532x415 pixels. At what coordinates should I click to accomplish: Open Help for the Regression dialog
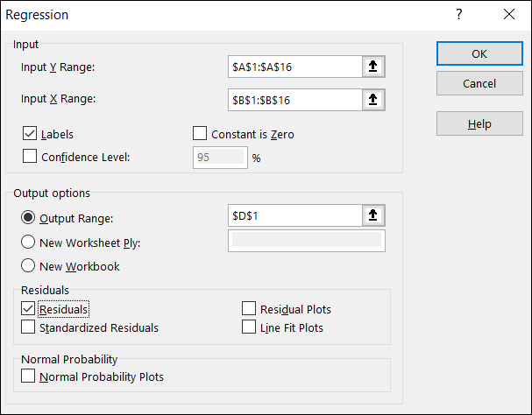tap(479, 124)
